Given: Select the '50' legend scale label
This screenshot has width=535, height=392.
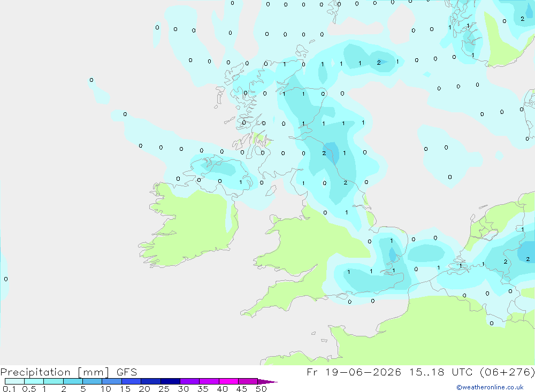Looking at the screenshot, I should (261, 389).
